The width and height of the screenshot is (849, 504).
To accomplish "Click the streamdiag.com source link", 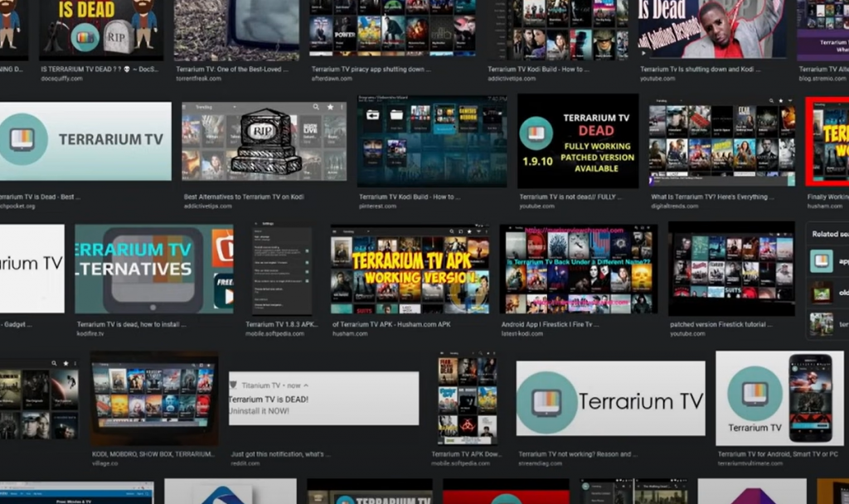I will pos(540,464).
